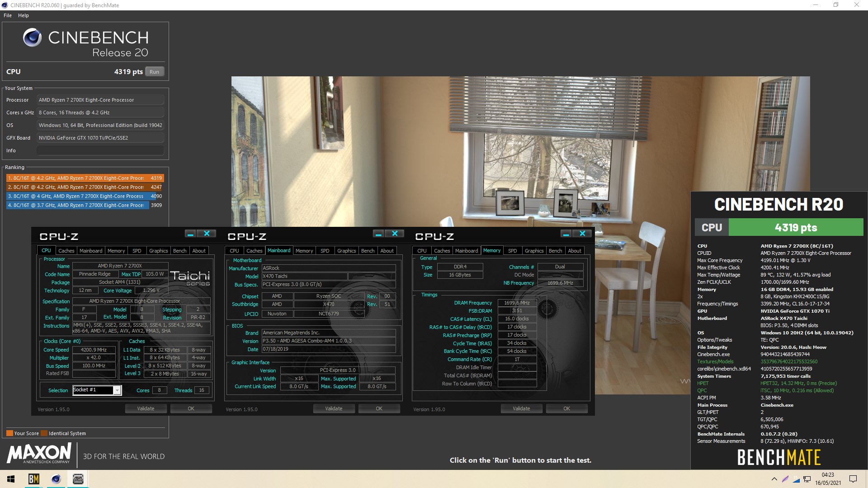The width and height of the screenshot is (868, 488).
Task: Open About tab in first CPU-Z window
Action: (x=199, y=251)
